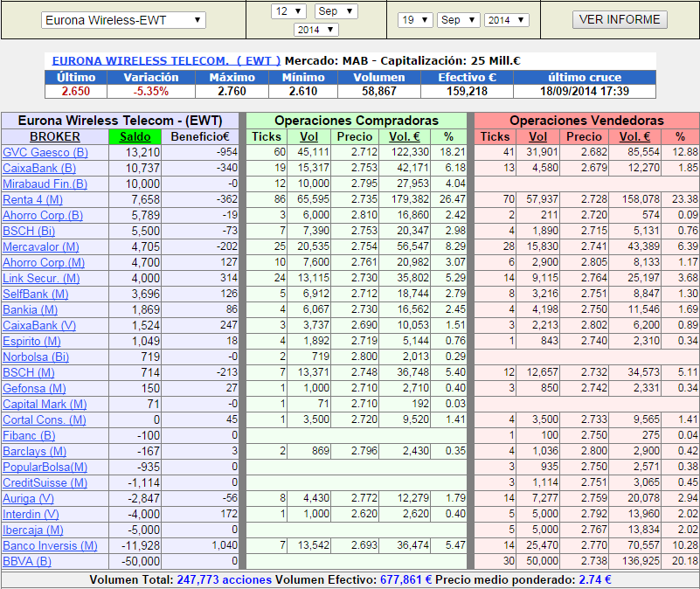The height and width of the screenshot is (589, 700).
Task: Open the start year 2014 dropdown under 12 Sep
Action: tap(316, 30)
